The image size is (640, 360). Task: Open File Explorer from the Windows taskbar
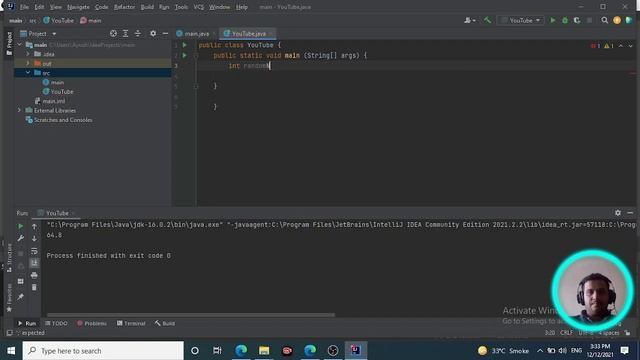[264, 351]
